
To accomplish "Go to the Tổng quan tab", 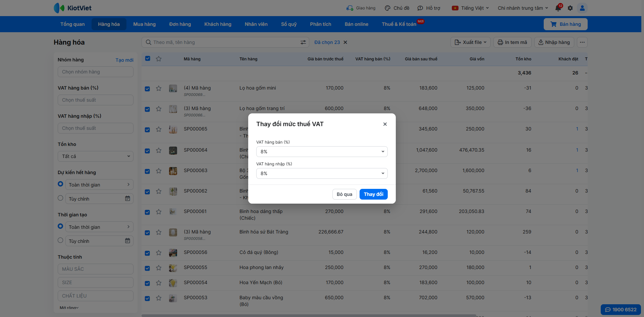I will click(72, 24).
